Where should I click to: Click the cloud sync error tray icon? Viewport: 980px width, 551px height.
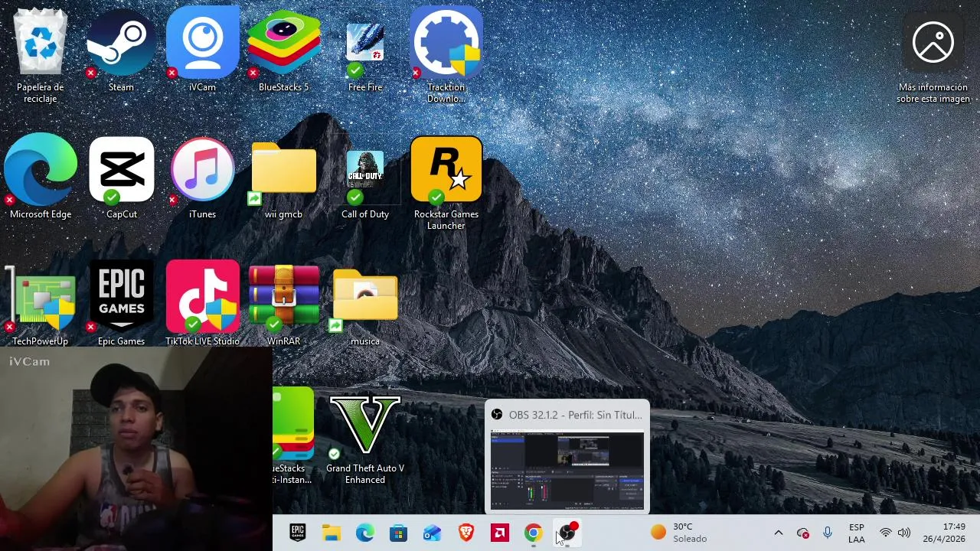pyautogui.click(x=803, y=533)
